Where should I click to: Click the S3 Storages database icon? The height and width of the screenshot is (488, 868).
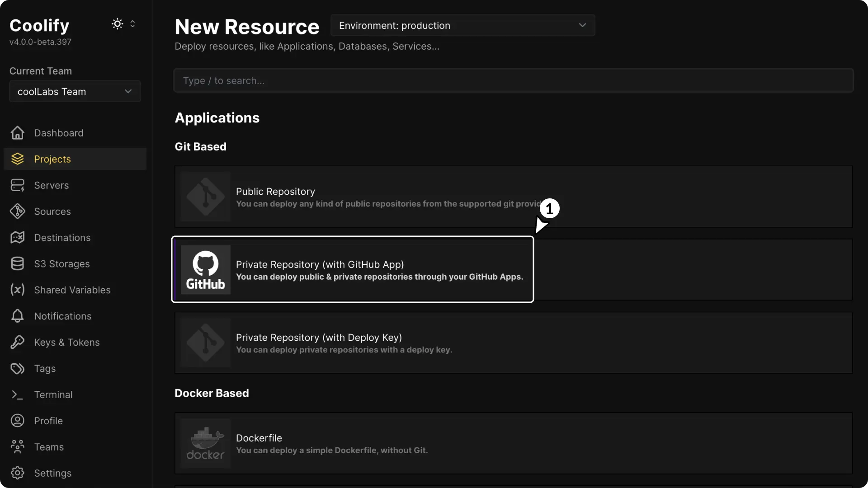click(x=17, y=264)
